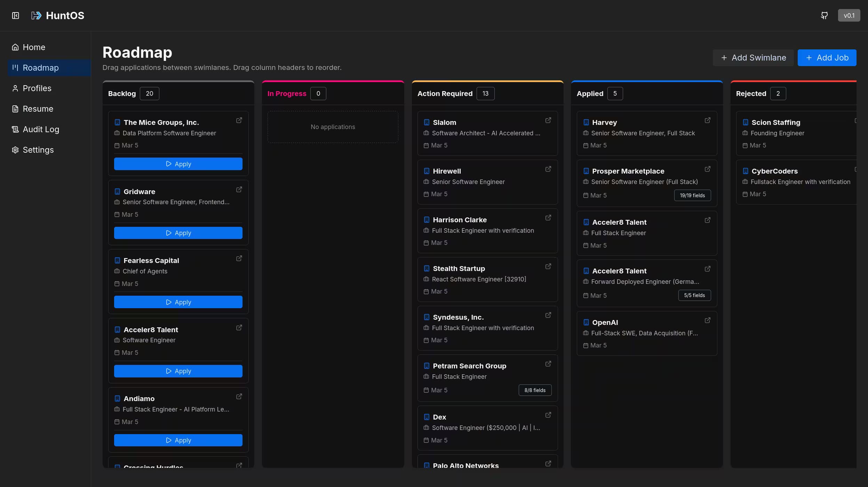Click the 19/19 fields badge
Screen dimensions: 868x487
[692, 195]
